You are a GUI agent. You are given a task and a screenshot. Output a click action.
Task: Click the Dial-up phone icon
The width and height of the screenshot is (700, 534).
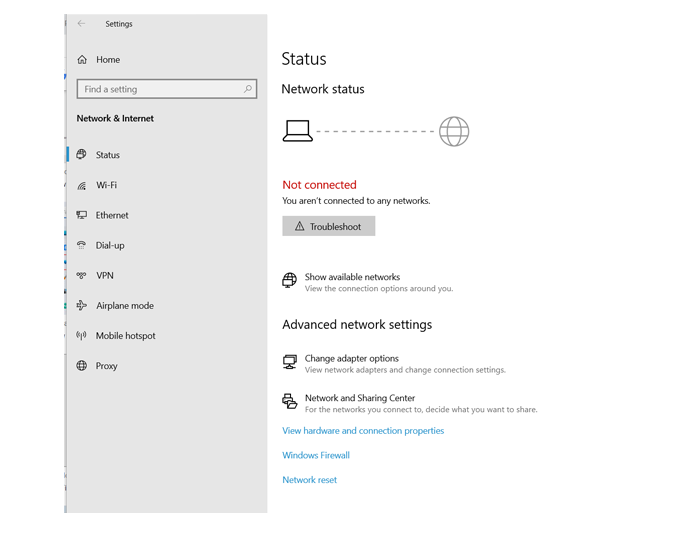coord(81,245)
